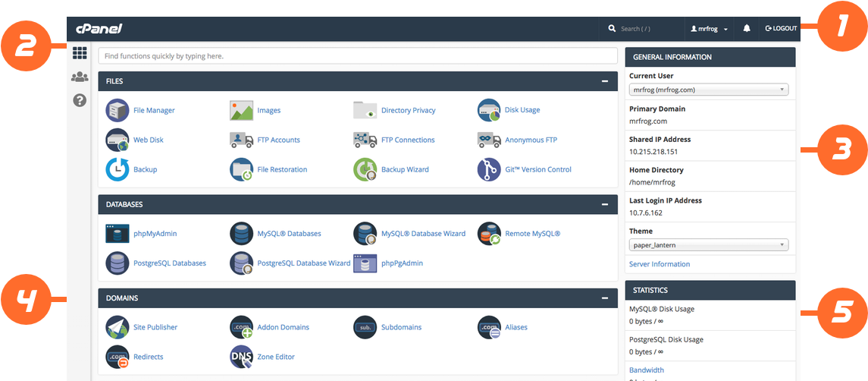
Task: Open the Redirects icon
Action: coord(117,357)
